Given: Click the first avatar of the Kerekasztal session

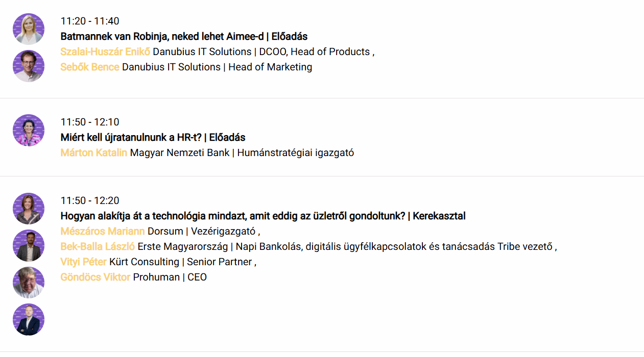Looking at the screenshot, I should click(29, 209).
